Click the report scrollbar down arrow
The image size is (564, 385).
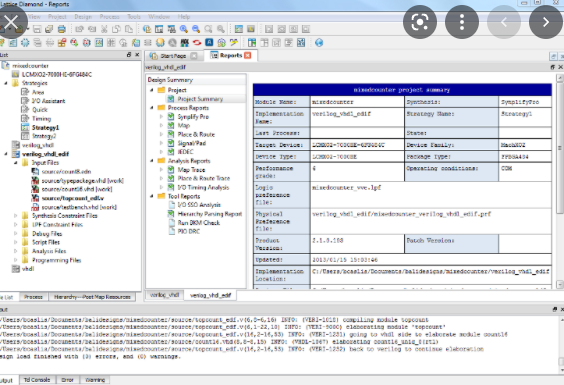pyautogui.click(x=560, y=284)
